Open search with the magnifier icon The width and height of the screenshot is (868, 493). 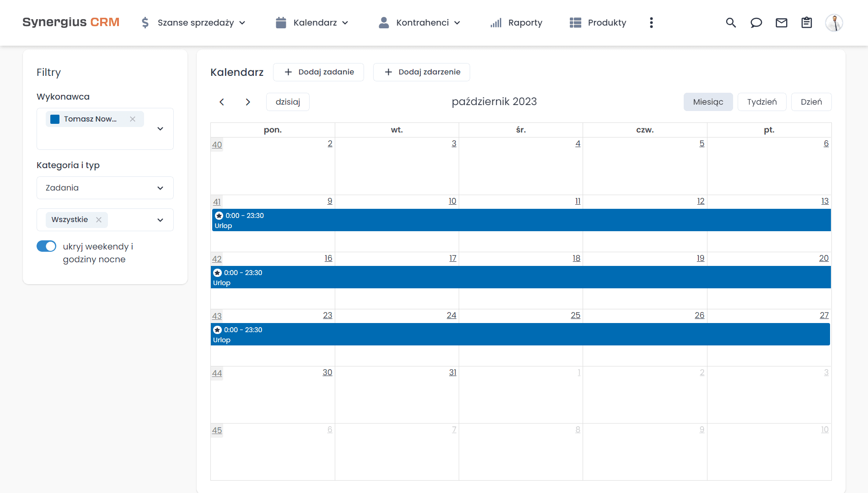[731, 22]
